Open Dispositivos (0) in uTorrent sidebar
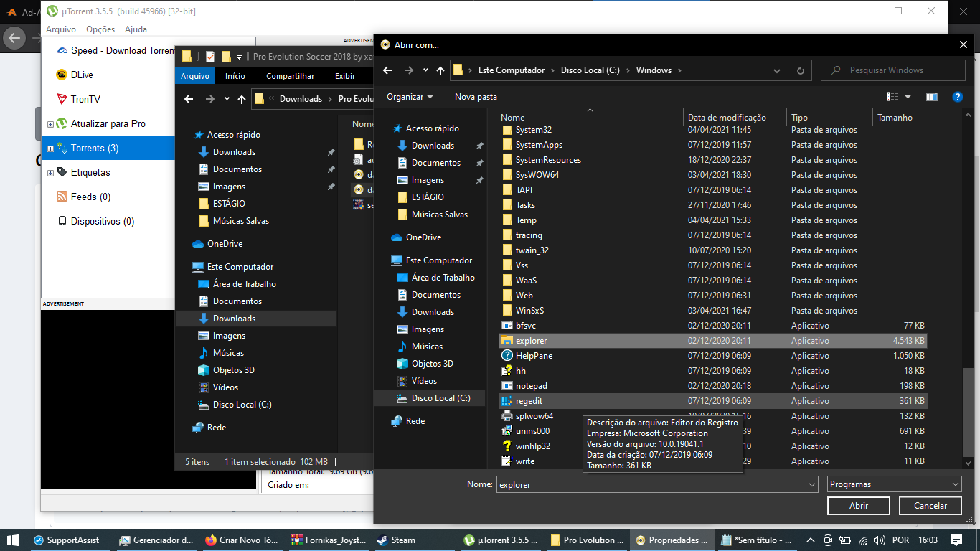The height and width of the screenshot is (551, 980). (102, 221)
